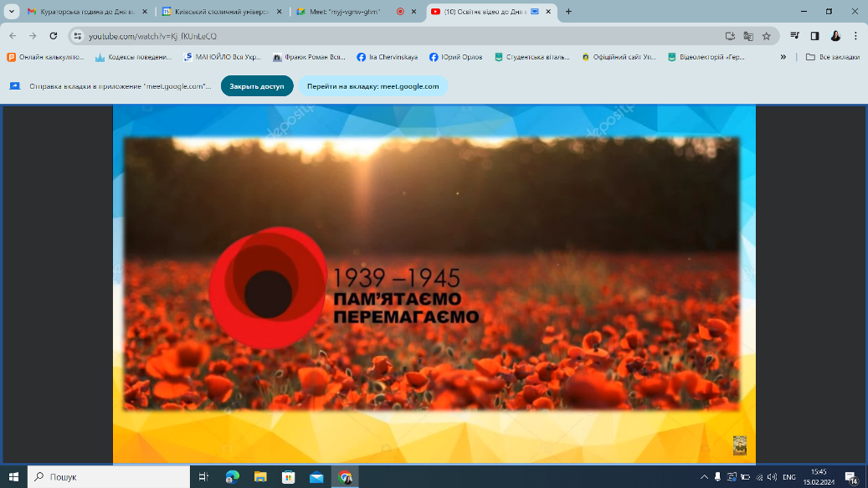Click the microphone tray icon

coord(717,476)
